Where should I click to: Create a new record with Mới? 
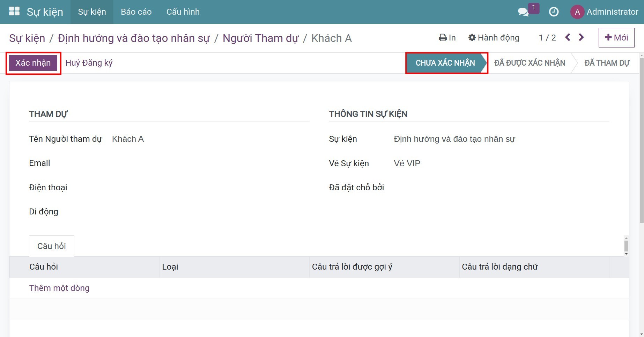(x=616, y=37)
